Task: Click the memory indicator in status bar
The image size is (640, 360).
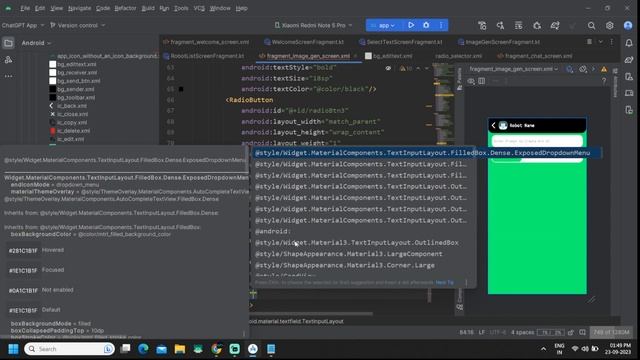Action: click(611, 332)
